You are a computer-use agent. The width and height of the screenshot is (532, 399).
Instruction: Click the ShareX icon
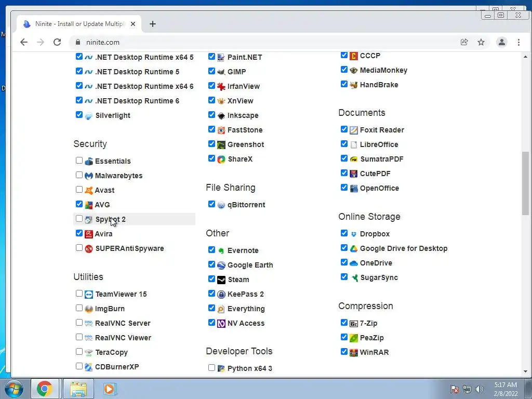tap(221, 159)
